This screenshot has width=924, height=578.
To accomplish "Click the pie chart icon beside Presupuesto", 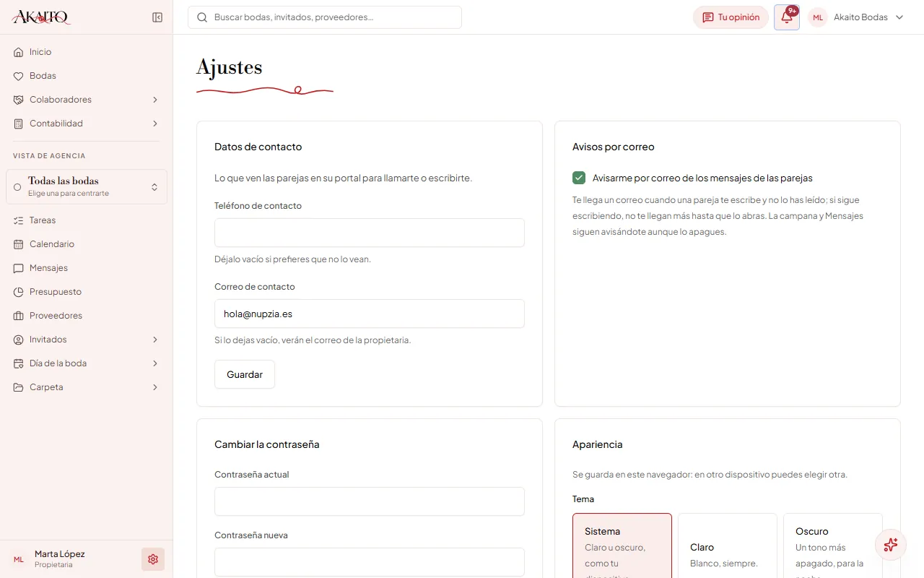I will click(19, 292).
